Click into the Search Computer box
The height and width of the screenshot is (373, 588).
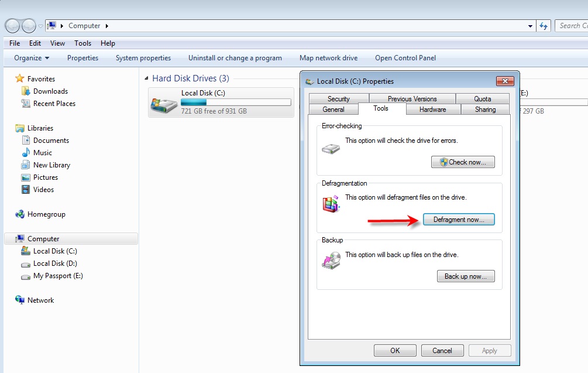point(571,26)
